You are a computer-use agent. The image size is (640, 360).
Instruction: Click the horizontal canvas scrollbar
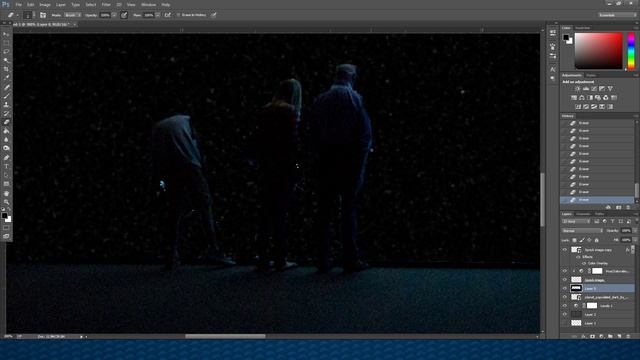(225, 337)
